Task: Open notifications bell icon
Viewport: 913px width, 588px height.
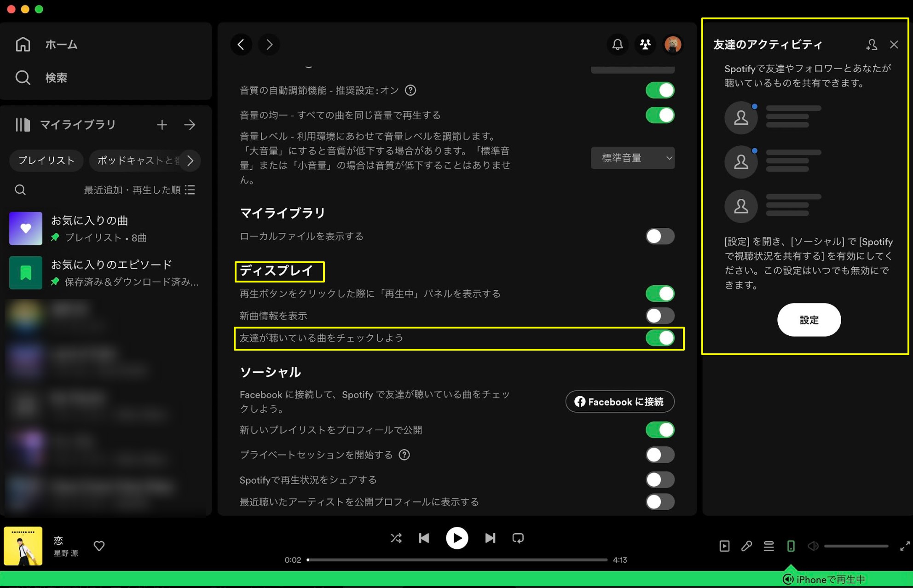Action: pyautogui.click(x=618, y=45)
